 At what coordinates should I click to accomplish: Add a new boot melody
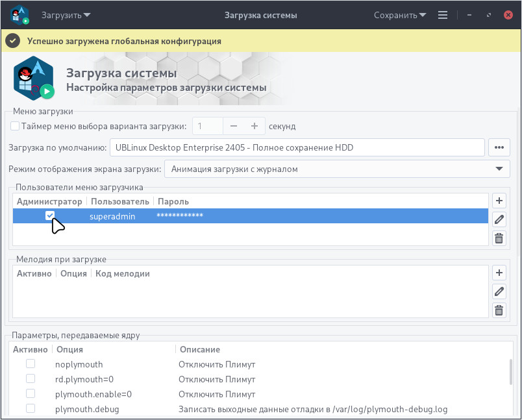pos(499,273)
